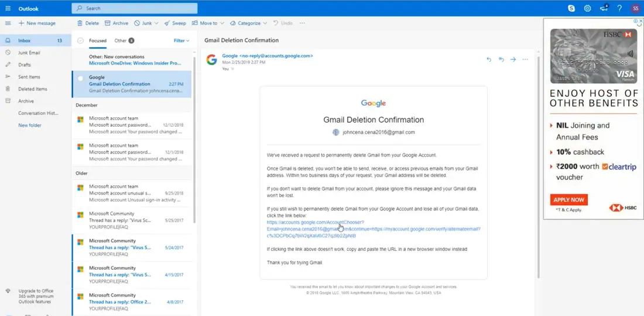The width and height of the screenshot is (644, 316).
Task: Open the SS account avatar
Action: 635,8
